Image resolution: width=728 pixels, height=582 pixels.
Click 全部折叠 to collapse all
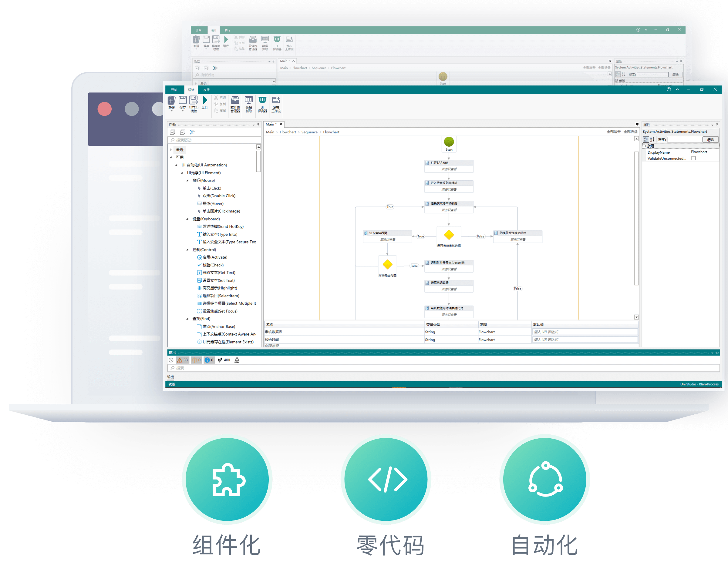pyautogui.click(x=630, y=132)
